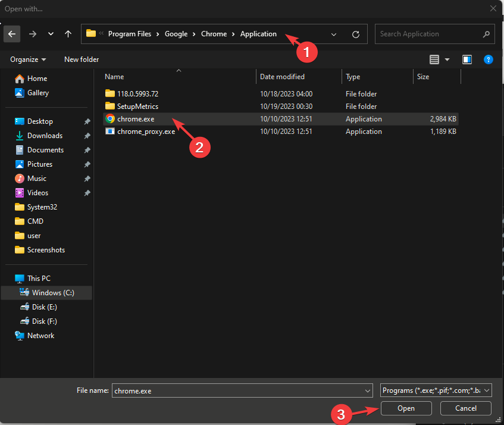Click Application segment in breadcrumb
The image size is (504, 425).
(258, 34)
